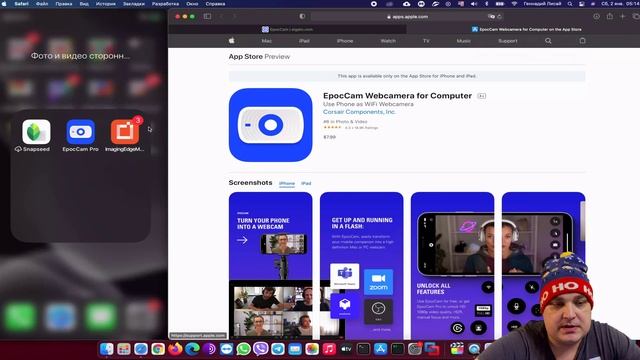Click the $7.99 price text

point(329,137)
